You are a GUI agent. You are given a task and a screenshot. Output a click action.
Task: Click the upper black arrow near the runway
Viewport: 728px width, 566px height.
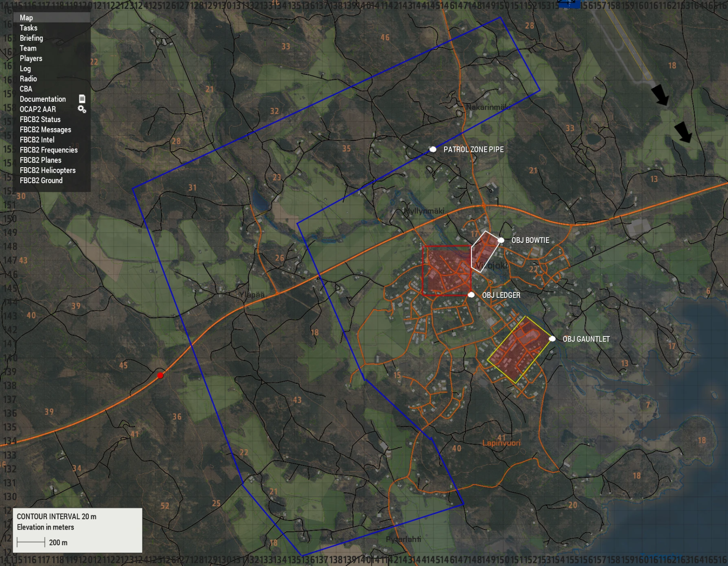[x=660, y=94]
